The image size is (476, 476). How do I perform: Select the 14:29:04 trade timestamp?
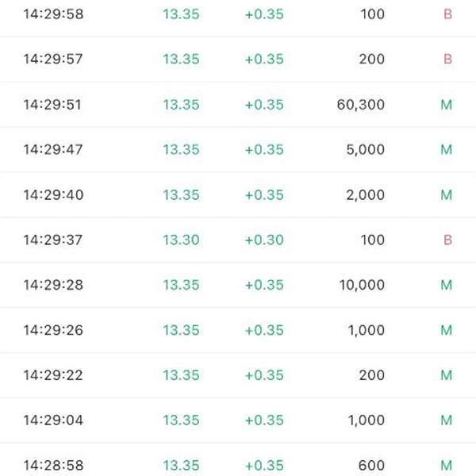pyautogui.click(x=53, y=420)
